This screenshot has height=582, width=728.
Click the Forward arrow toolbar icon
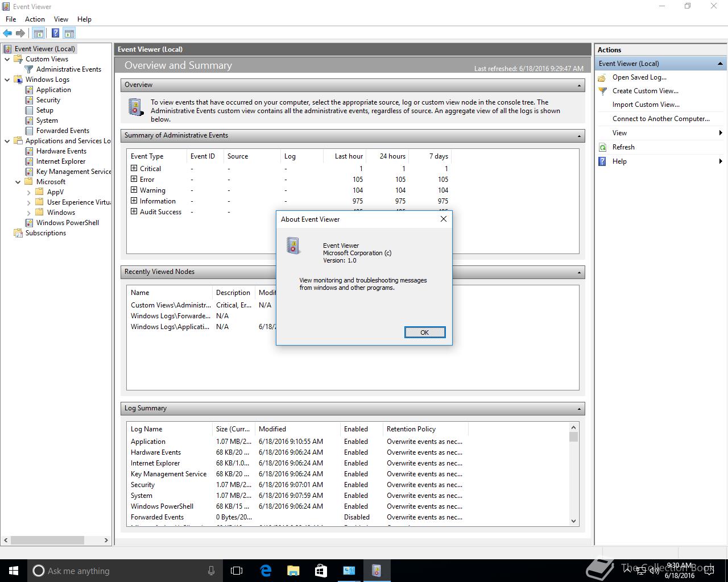[20, 34]
